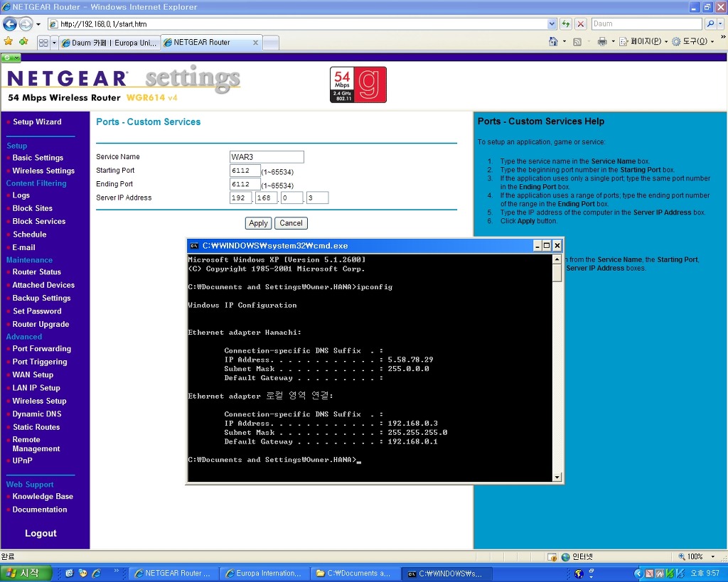Click the cmd window scrollbar down arrow
This screenshot has width=728, height=582.
coord(557,478)
